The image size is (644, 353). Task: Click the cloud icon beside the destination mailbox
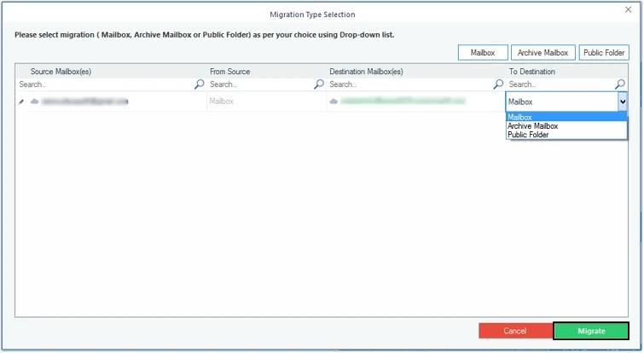click(x=334, y=101)
